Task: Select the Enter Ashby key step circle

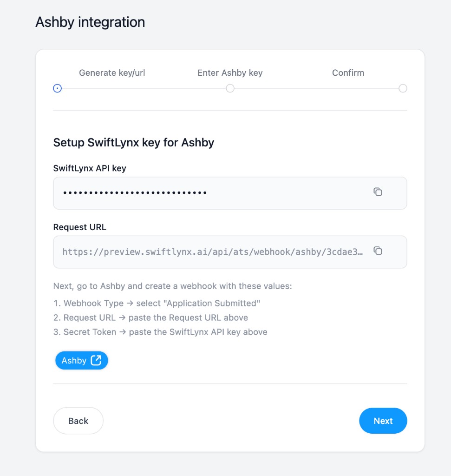Action: pyautogui.click(x=230, y=88)
